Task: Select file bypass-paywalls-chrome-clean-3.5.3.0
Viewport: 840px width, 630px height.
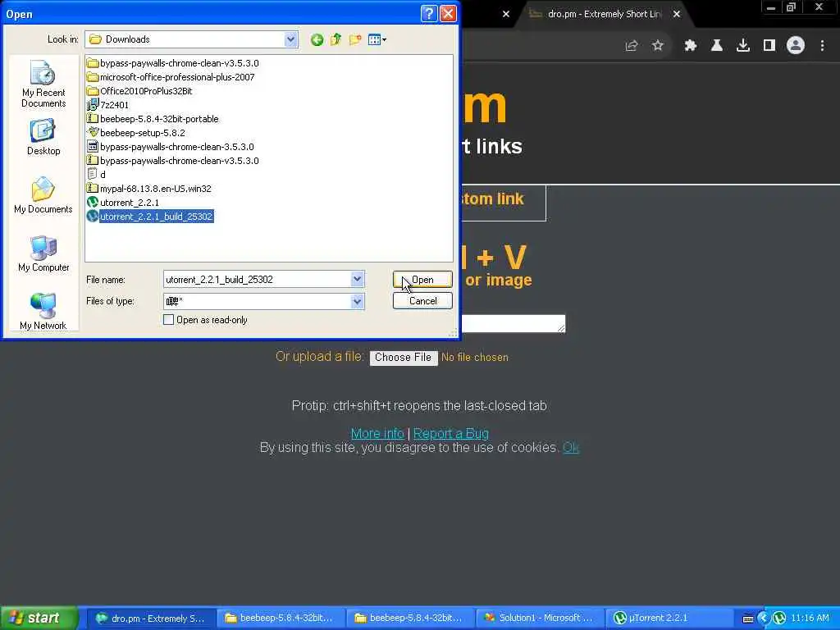Action: [171, 147]
